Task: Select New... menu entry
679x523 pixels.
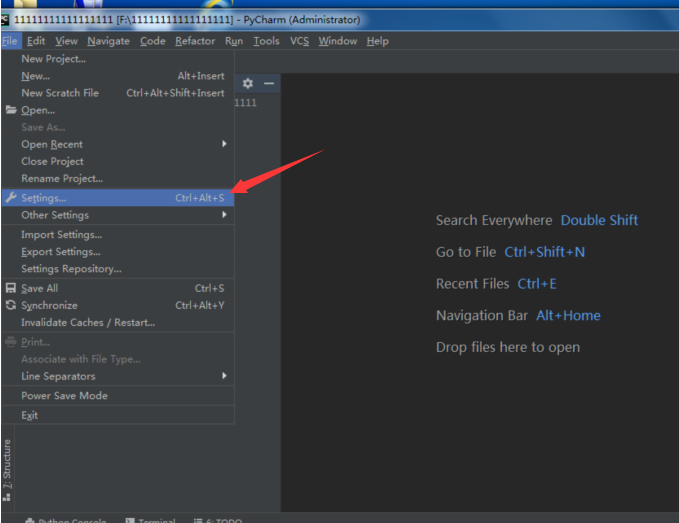Action: click(118, 76)
